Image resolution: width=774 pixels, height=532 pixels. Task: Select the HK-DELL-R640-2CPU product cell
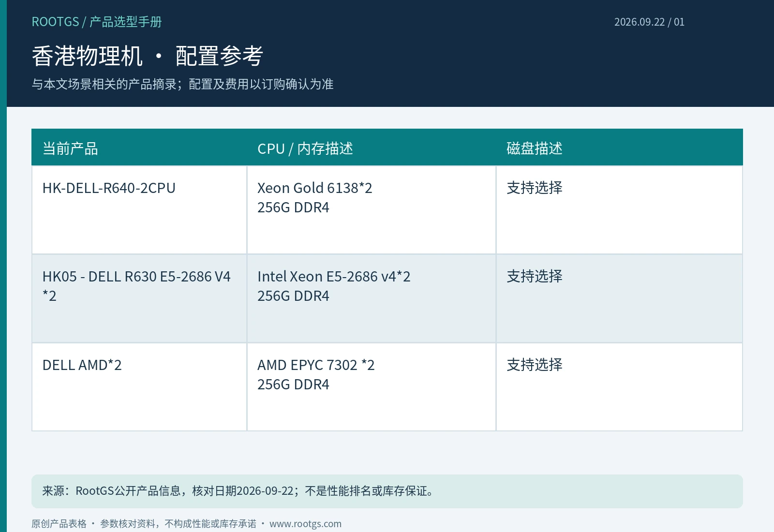[139, 210]
